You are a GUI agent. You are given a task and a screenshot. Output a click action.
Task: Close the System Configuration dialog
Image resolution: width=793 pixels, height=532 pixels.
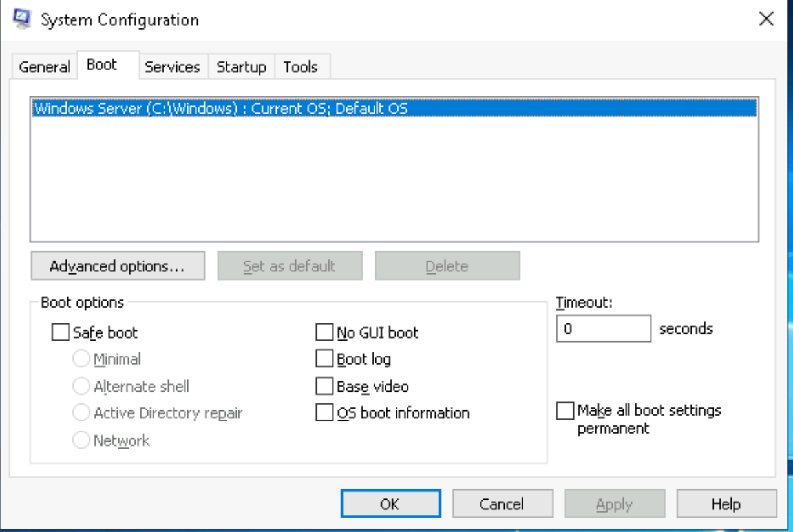click(x=766, y=19)
